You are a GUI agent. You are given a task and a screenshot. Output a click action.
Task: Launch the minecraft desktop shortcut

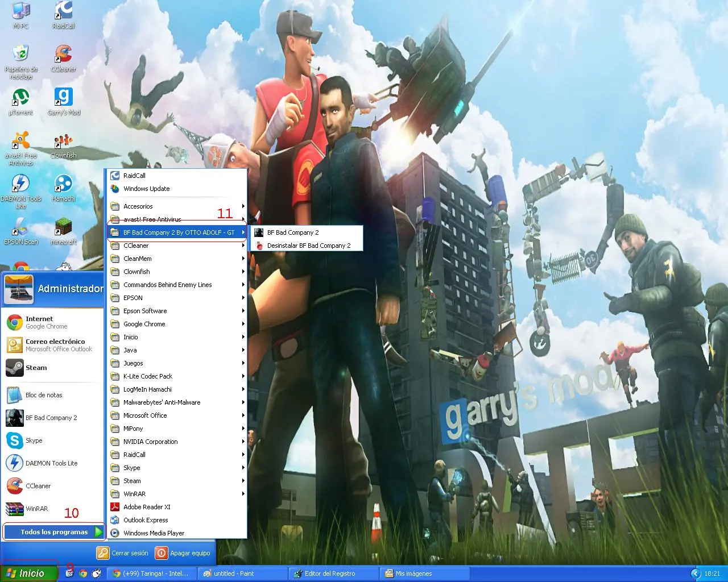pos(64,231)
